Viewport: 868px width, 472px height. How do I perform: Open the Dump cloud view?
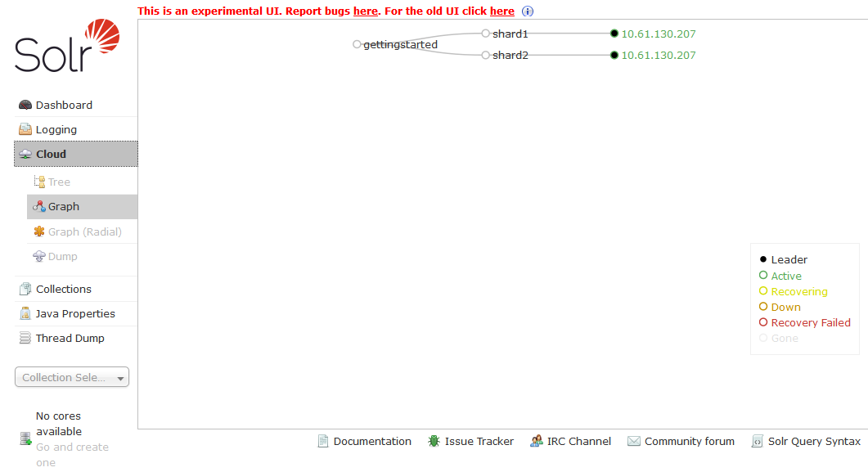tap(82, 256)
